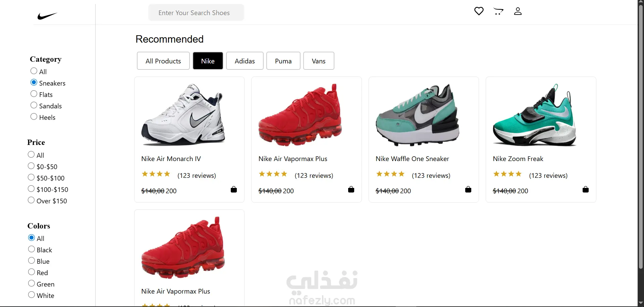The width and height of the screenshot is (644, 307).
Task: Click the Vans brand button
Action: [319, 61]
